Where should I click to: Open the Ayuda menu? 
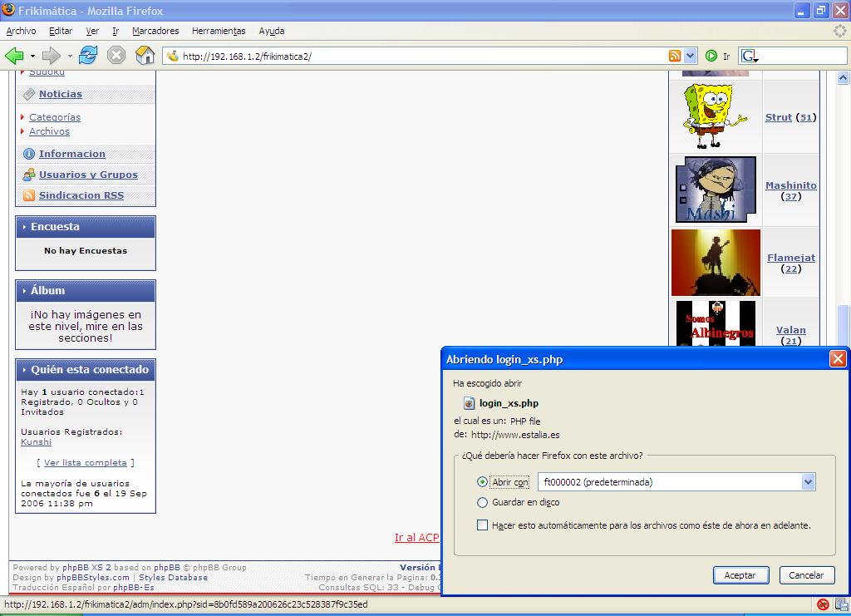(272, 31)
